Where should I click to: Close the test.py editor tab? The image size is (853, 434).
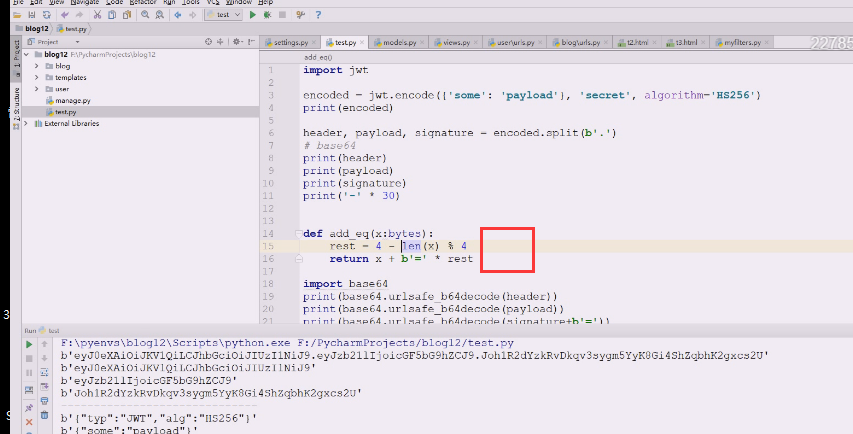(362, 42)
